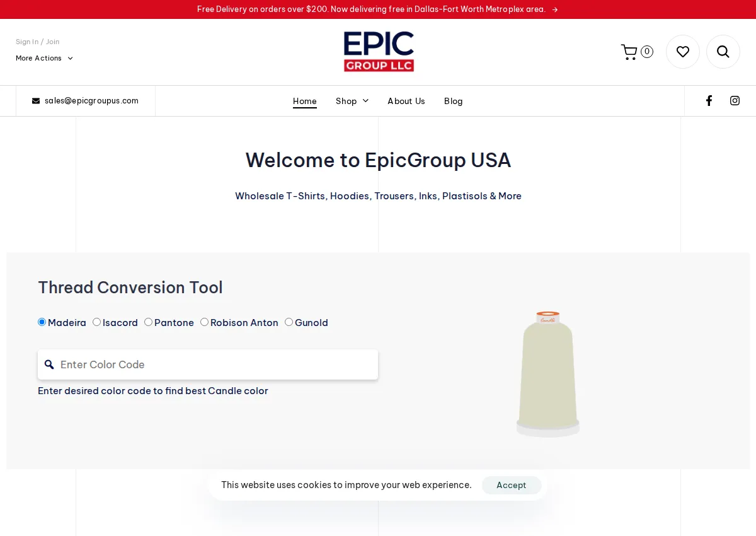756x536 pixels.
Task: Click the envelope email icon
Action: click(36, 101)
